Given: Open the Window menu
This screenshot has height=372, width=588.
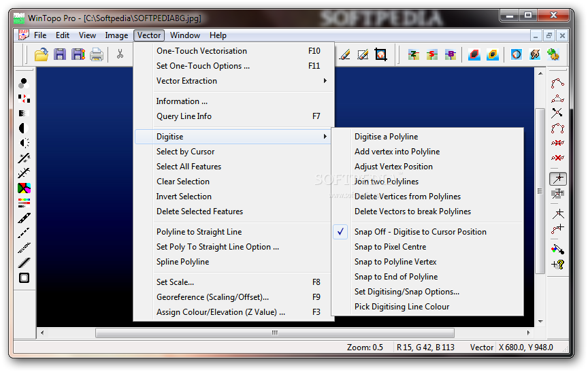Looking at the screenshot, I should [x=185, y=35].
